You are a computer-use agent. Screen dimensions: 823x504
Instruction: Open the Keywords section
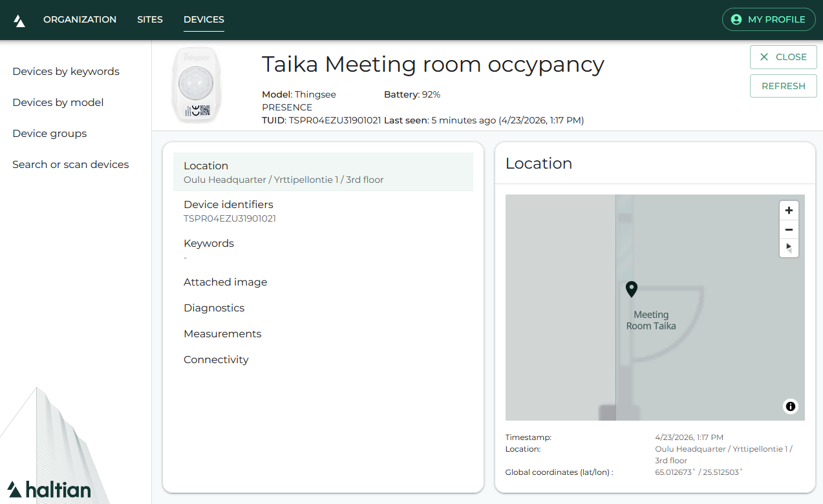click(x=323, y=249)
